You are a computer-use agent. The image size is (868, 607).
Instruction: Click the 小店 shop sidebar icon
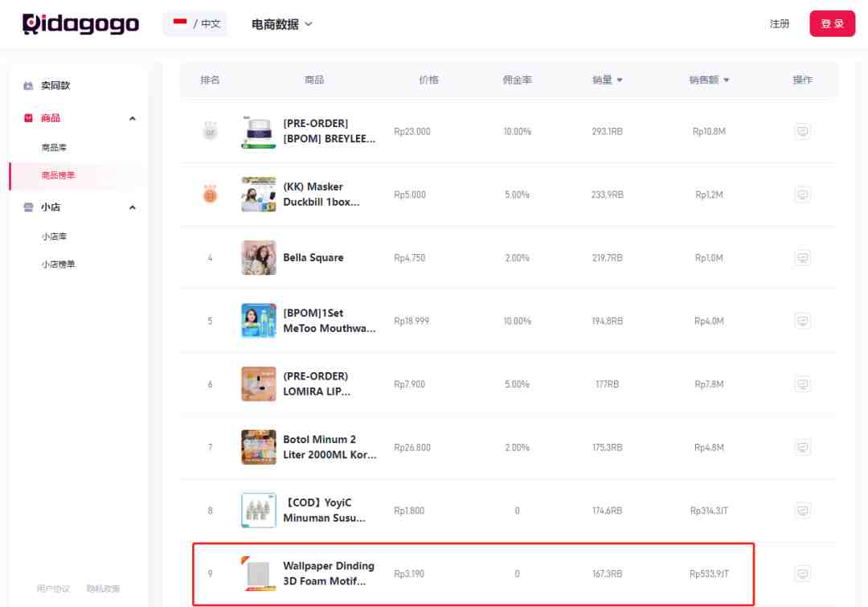pos(28,207)
